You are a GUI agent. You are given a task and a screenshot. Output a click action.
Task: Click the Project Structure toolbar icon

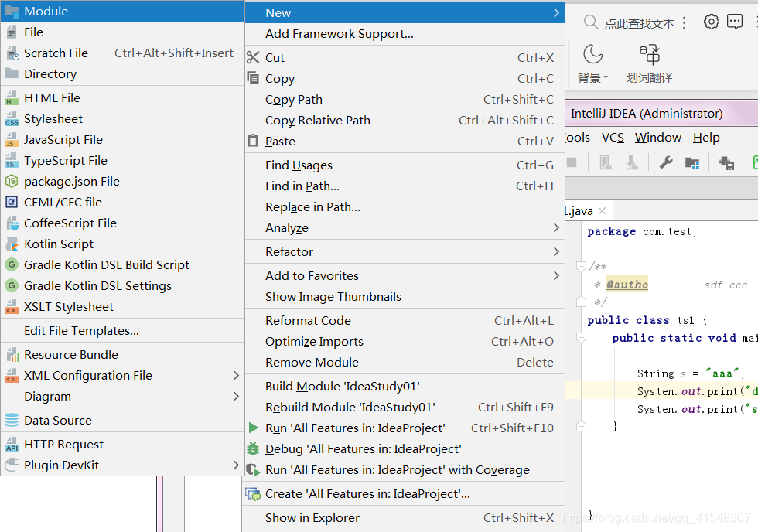click(692, 163)
